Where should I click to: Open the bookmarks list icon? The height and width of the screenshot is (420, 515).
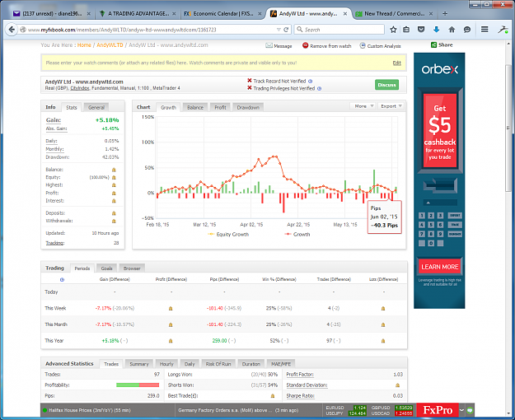(x=406, y=30)
